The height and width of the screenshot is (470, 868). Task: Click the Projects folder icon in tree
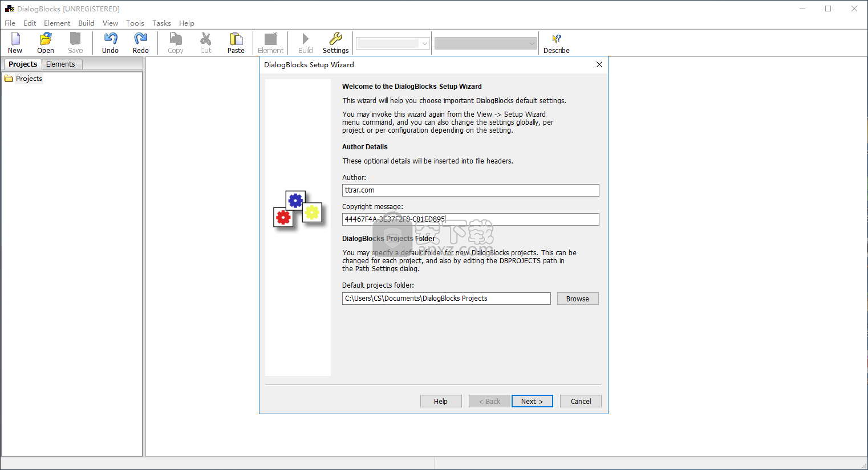(x=9, y=79)
